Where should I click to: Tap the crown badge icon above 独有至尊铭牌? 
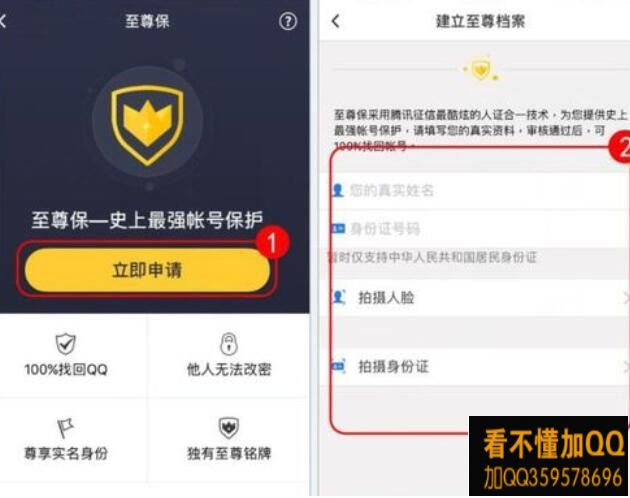tap(229, 428)
